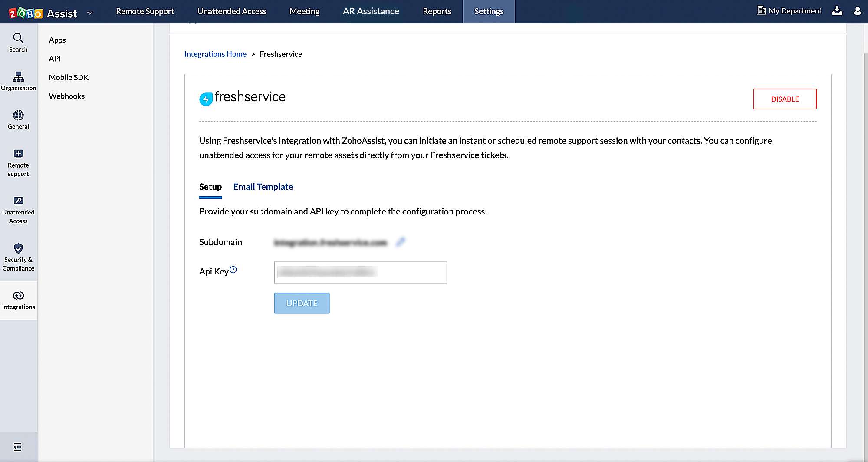Collapse the left sidebar panel
Viewport: 868px width, 462px height.
coord(17,447)
